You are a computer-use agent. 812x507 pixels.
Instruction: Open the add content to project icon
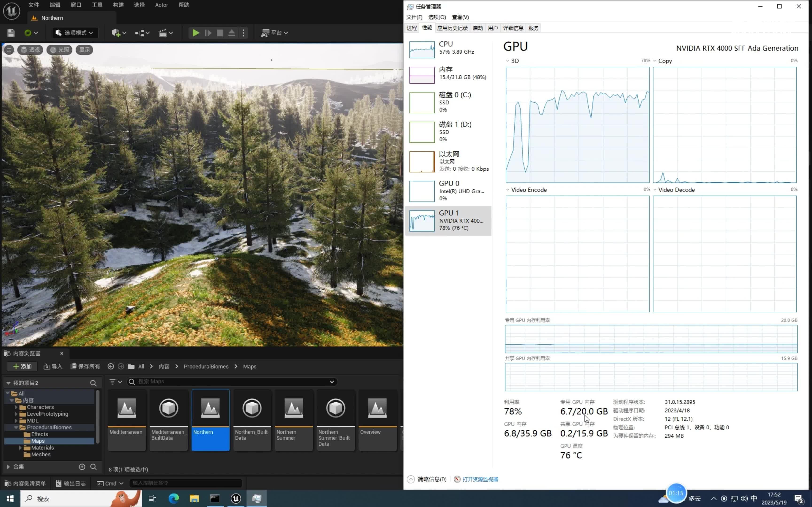[x=116, y=33]
